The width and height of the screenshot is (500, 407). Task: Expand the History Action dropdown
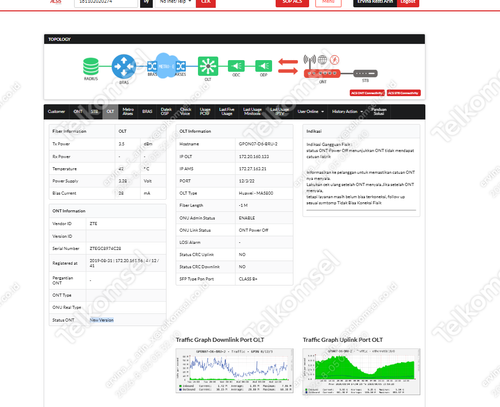[x=347, y=112]
